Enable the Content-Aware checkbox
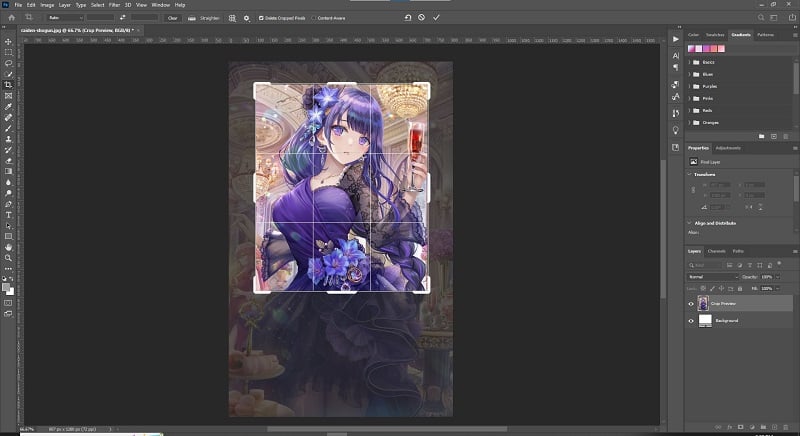The image size is (800, 436). [x=314, y=18]
